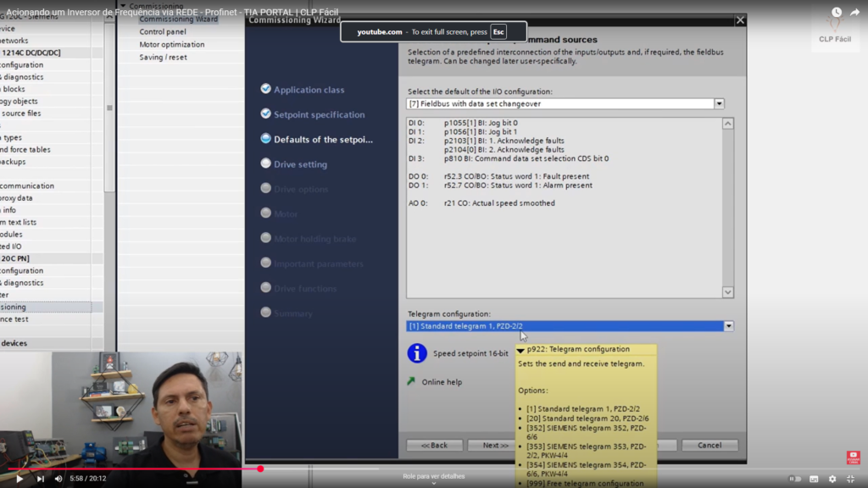Click the '5:58 / 20:12' video timestamp
The image size is (868, 488).
tap(87, 479)
